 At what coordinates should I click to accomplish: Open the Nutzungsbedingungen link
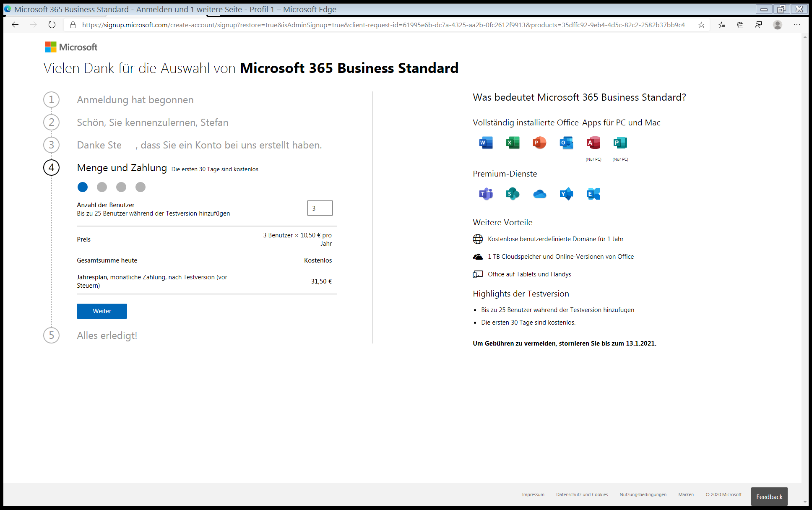pos(643,494)
